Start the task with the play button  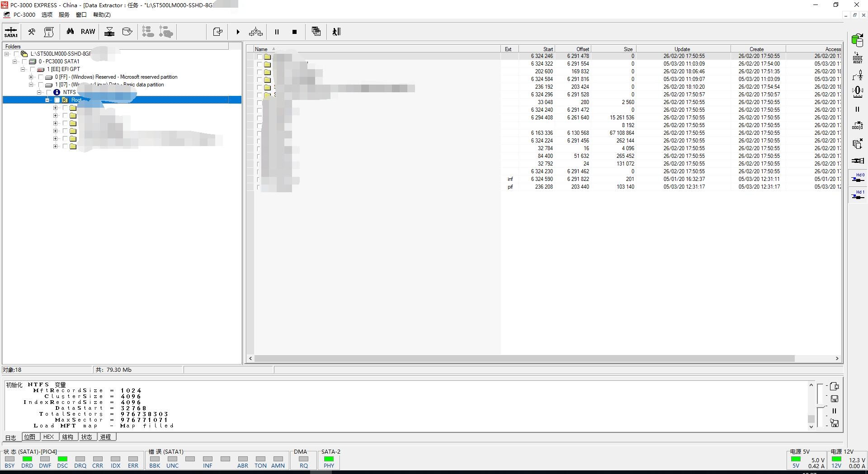(x=238, y=32)
